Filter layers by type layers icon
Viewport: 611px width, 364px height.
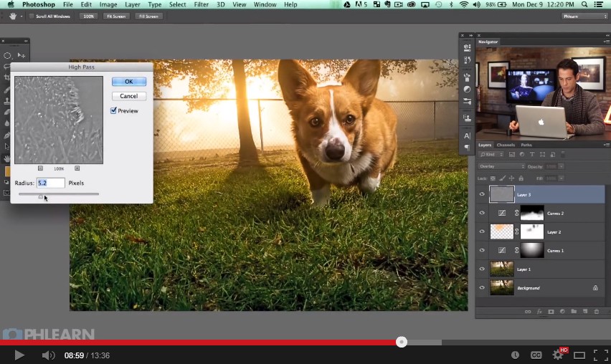pyautogui.click(x=532, y=155)
